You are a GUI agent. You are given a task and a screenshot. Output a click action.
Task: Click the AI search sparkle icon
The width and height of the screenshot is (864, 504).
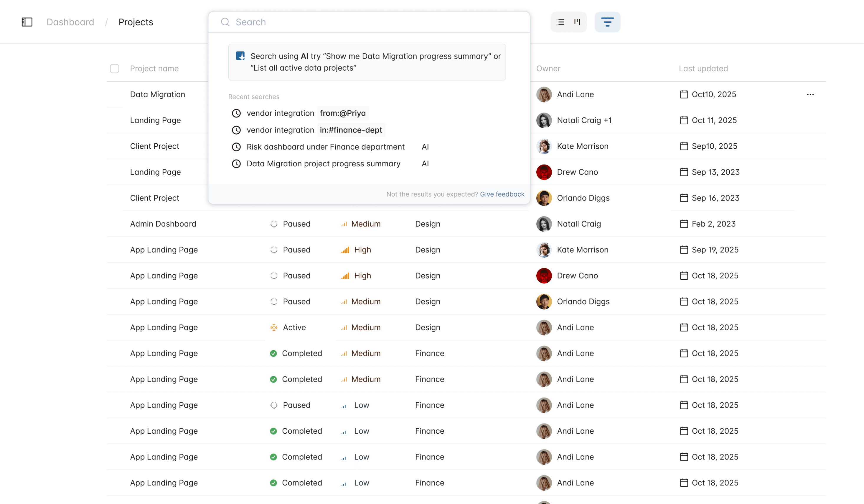click(240, 56)
